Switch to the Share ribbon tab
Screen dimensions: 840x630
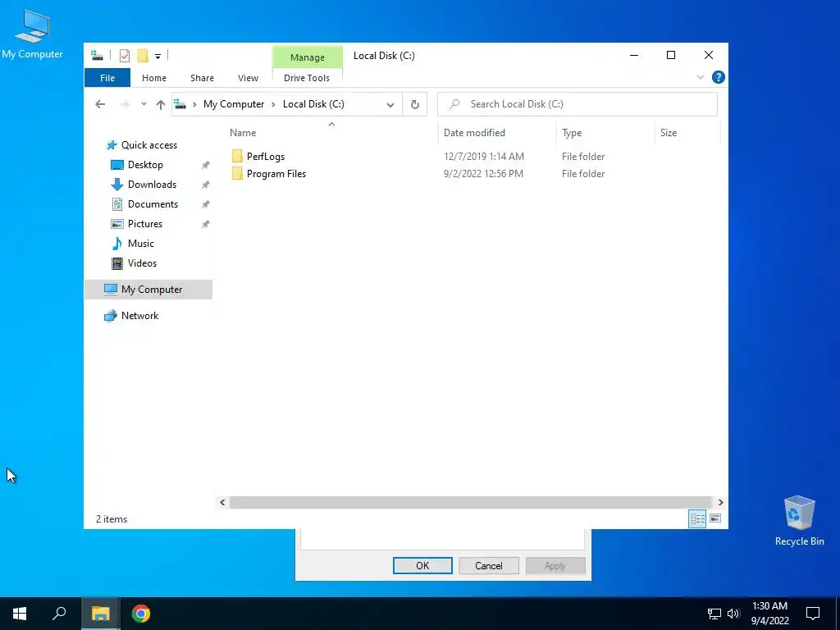click(202, 78)
